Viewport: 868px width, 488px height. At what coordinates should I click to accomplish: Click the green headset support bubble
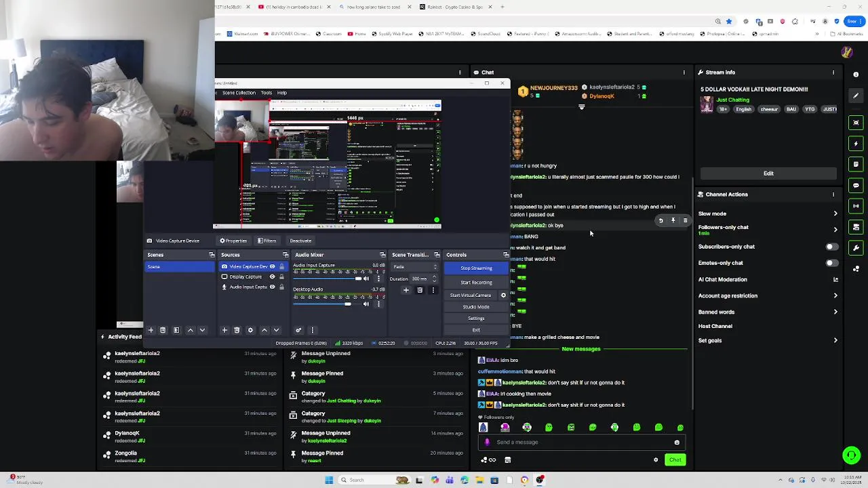(x=851, y=455)
